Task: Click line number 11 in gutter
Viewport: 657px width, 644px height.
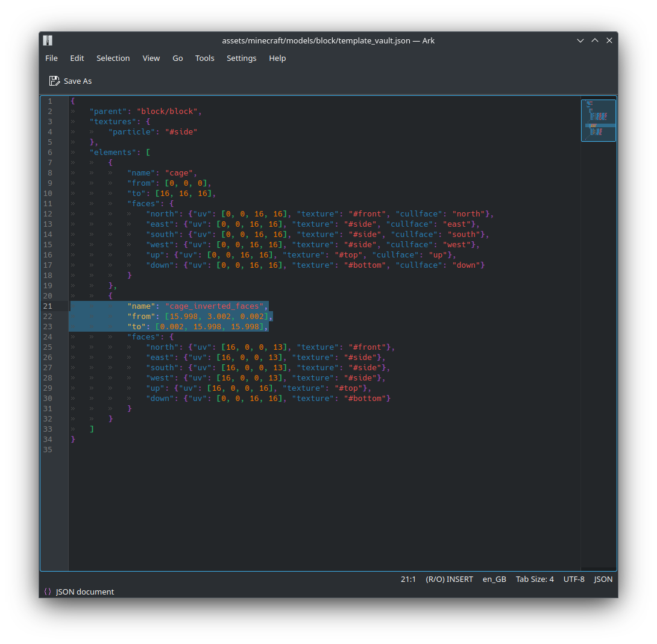Action: [48, 204]
